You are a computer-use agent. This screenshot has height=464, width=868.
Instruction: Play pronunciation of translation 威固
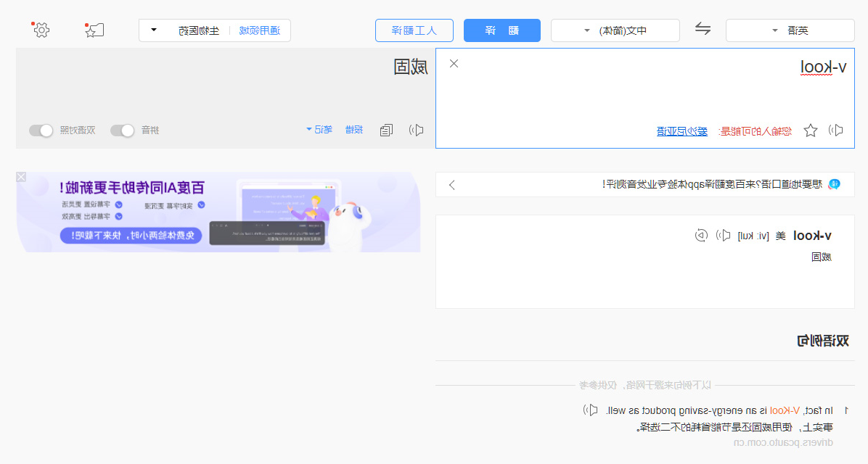(417, 130)
